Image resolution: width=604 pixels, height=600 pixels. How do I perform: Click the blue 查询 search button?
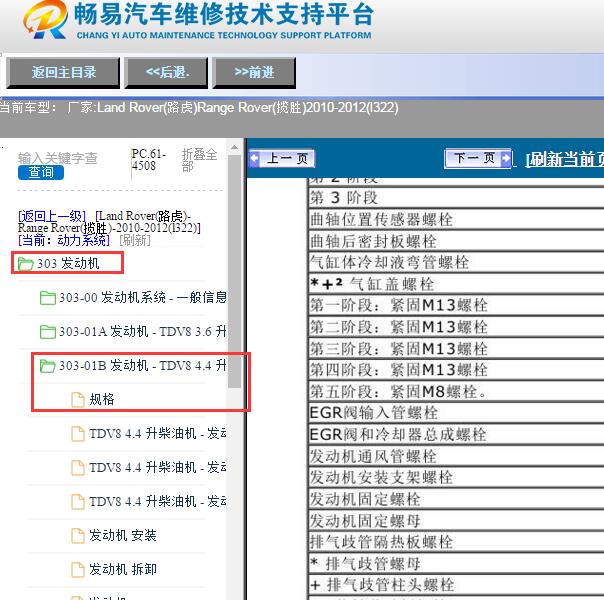pyautogui.click(x=41, y=172)
